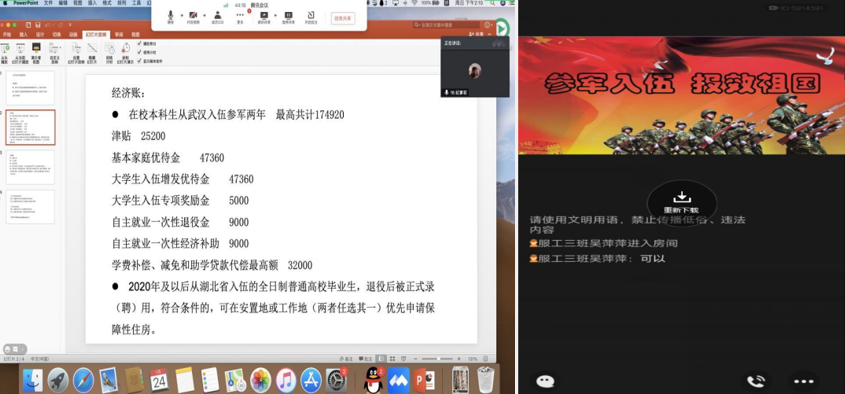Expand the camera options arrow
Viewport: 845px width, 394px height.
pos(204,15)
